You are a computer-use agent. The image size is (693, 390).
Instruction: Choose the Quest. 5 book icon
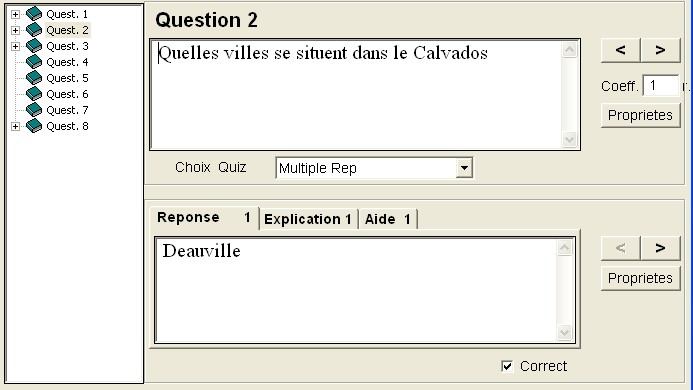click(34, 78)
